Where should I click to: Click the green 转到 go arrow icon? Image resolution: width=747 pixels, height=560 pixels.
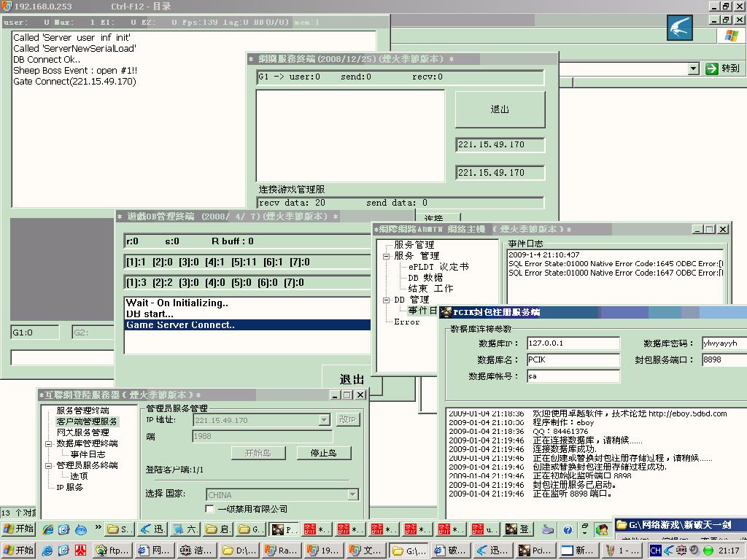click(x=712, y=69)
